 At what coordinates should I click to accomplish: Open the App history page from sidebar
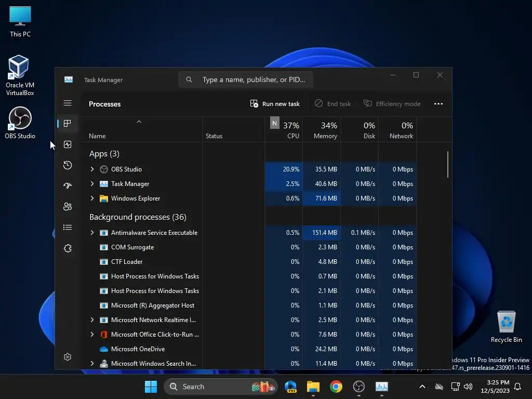tap(68, 165)
